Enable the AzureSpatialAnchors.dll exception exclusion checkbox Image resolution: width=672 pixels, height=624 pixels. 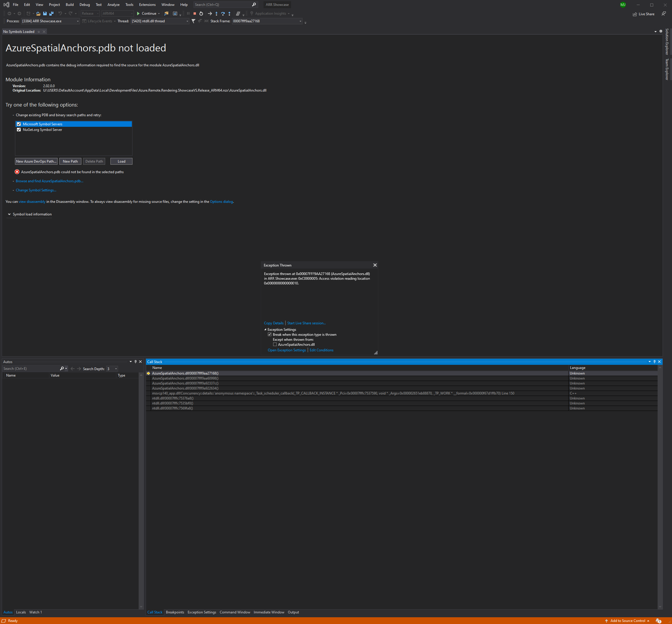click(x=275, y=344)
